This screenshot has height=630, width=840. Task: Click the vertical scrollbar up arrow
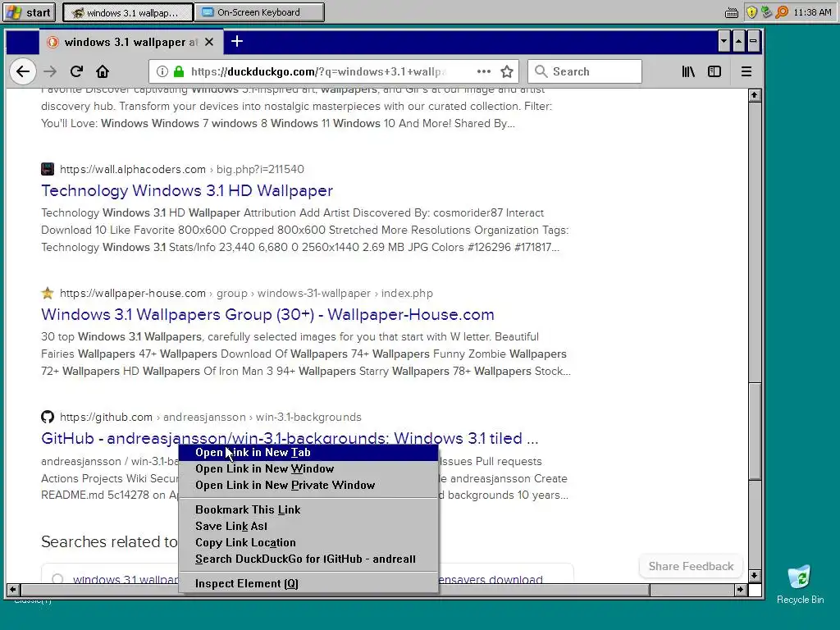point(755,95)
